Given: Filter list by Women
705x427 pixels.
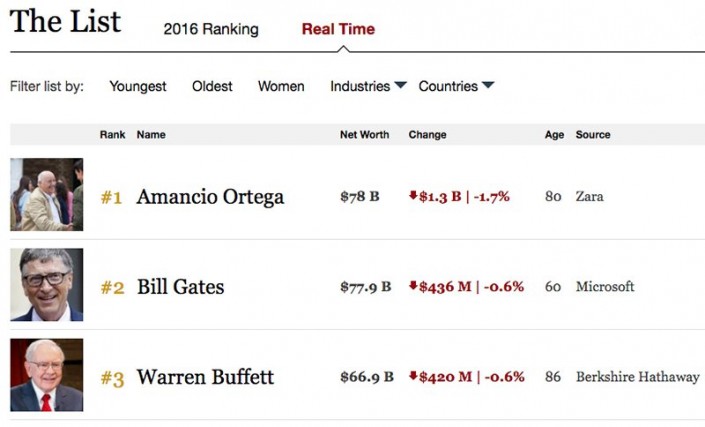Looking at the screenshot, I should (x=281, y=86).
